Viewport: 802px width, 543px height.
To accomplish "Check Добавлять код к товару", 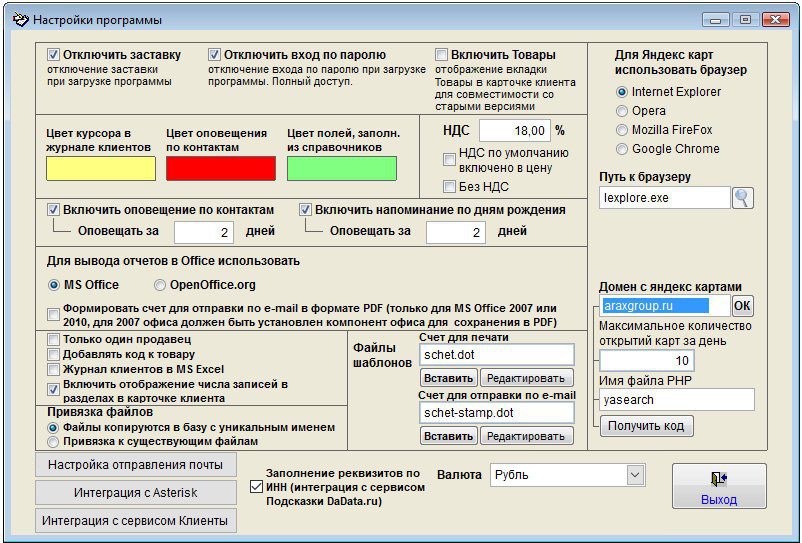I will [x=53, y=354].
